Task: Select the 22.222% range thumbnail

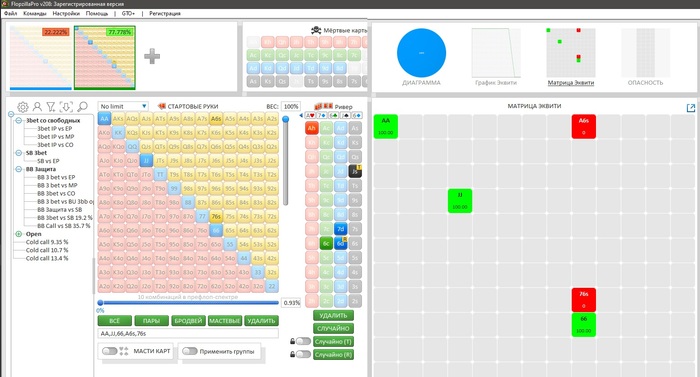Action: tap(41, 58)
